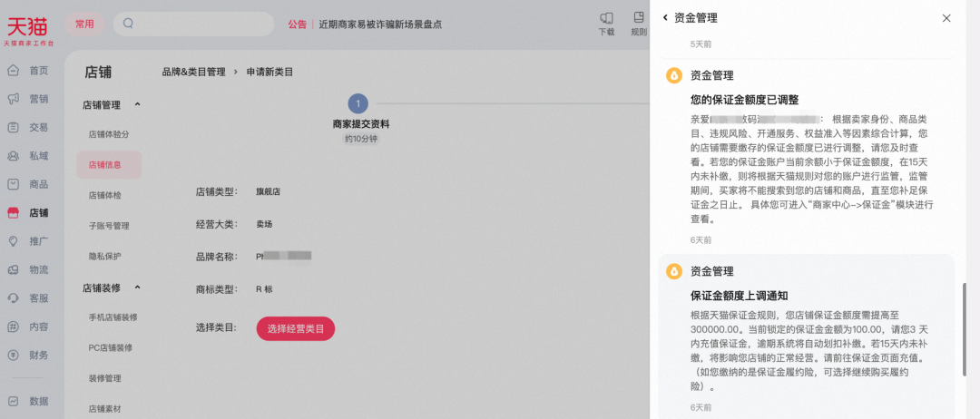Collapse the 店铺管理 section chevron
The image size is (980, 419).
coord(137,105)
